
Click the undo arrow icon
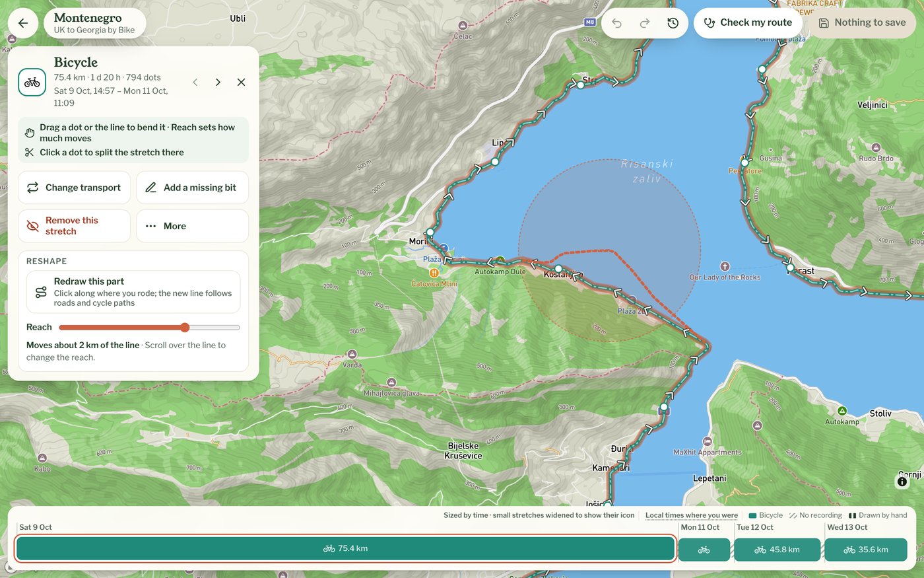point(616,23)
